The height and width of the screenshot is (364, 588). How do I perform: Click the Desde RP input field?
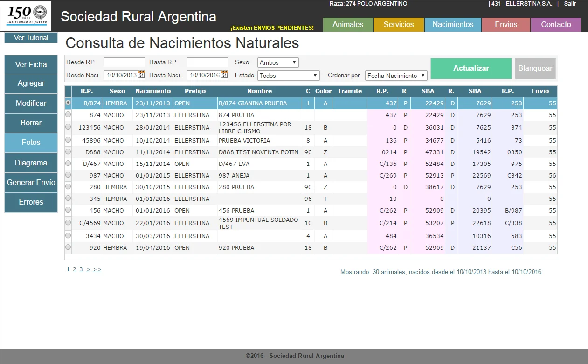[x=124, y=62]
